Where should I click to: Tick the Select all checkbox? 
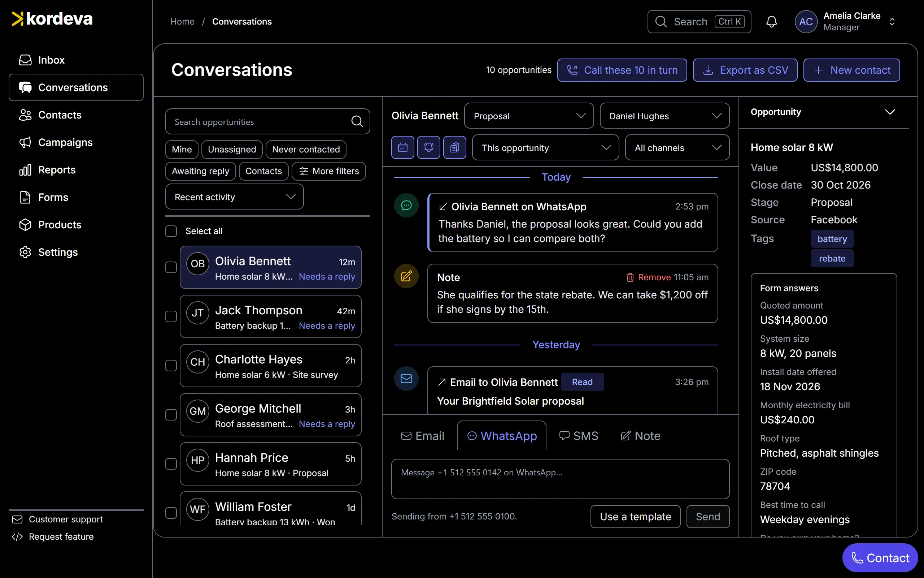[x=171, y=231]
